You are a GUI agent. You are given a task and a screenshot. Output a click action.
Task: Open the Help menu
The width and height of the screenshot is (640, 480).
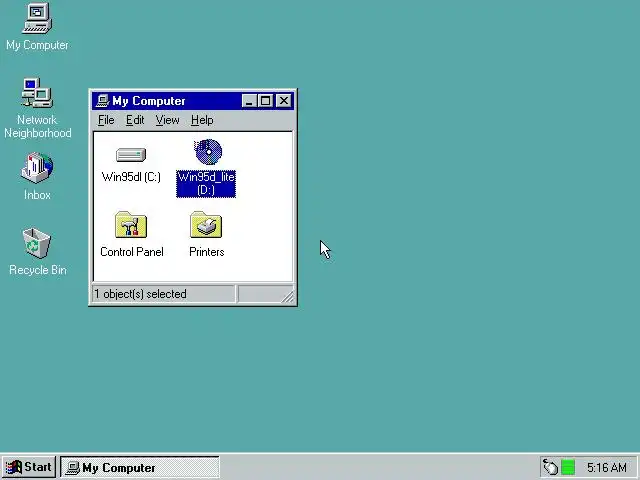[x=202, y=120]
